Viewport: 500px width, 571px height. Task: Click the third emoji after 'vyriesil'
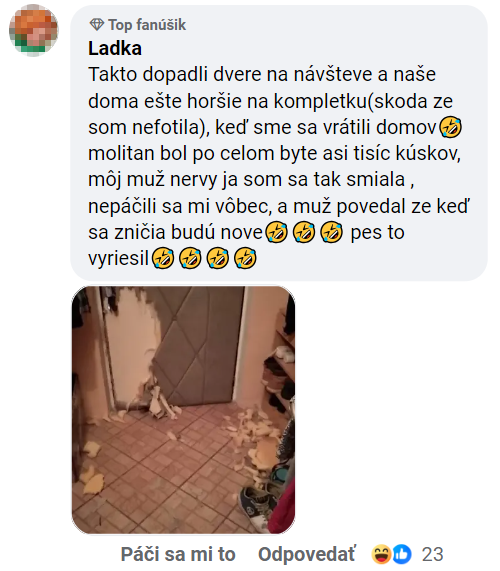pyautogui.click(x=217, y=259)
